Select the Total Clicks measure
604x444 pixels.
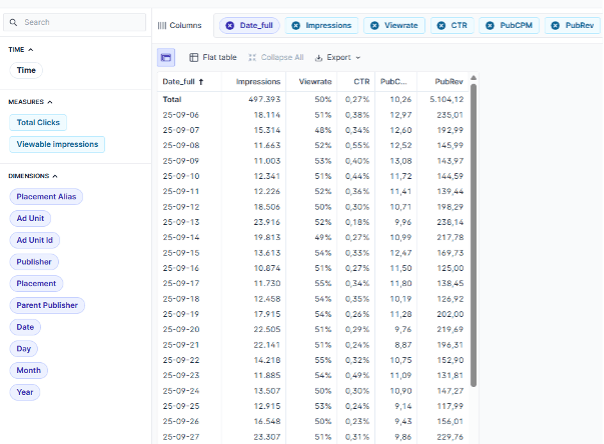[x=38, y=122]
